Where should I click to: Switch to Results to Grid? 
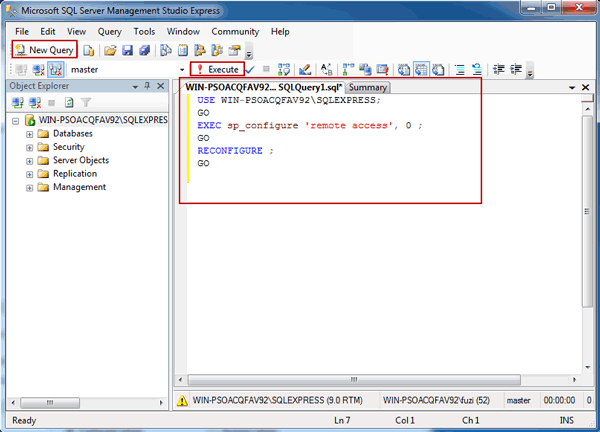click(421, 70)
